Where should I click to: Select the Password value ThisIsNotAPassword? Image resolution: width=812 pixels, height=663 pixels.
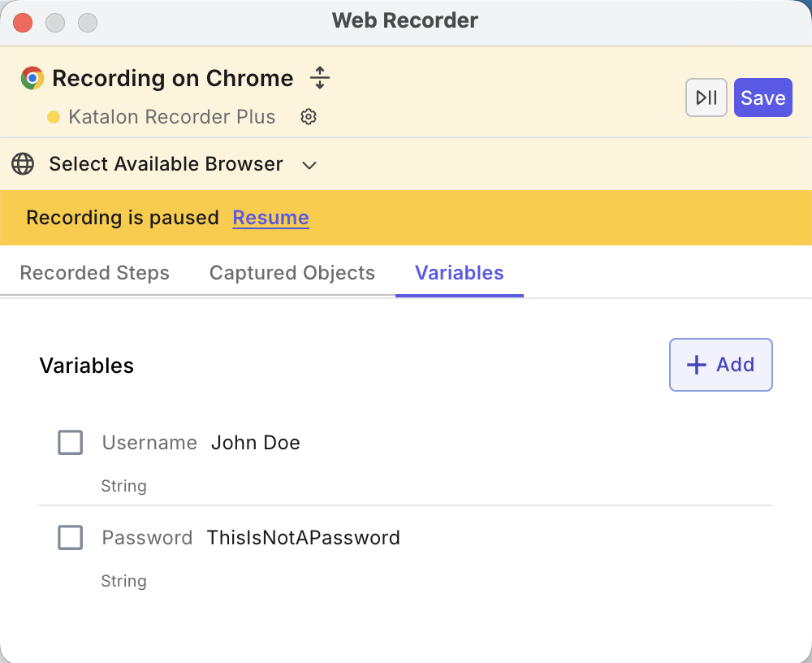(x=304, y=537)
